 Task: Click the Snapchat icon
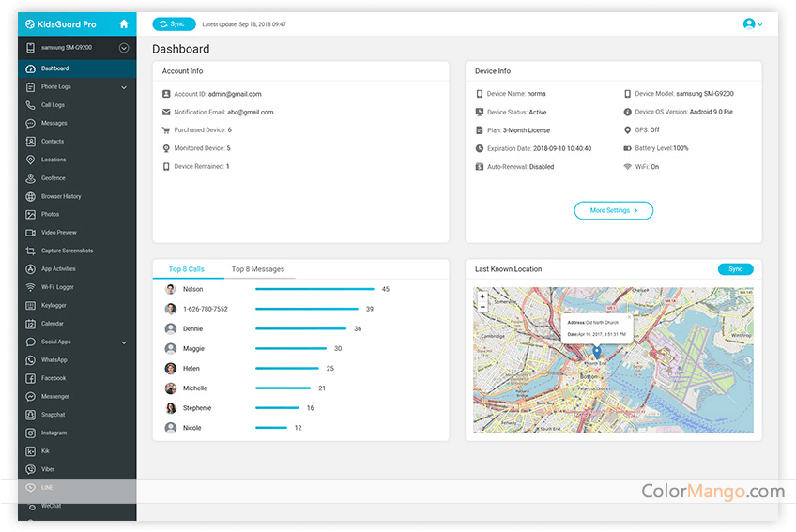pos(30,415)
